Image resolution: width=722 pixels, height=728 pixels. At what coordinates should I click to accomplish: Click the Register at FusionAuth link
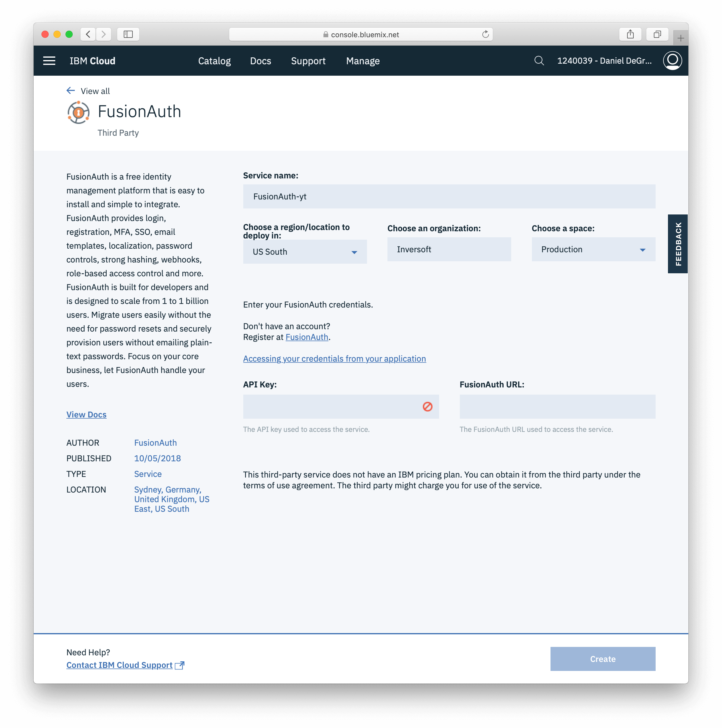307,337
